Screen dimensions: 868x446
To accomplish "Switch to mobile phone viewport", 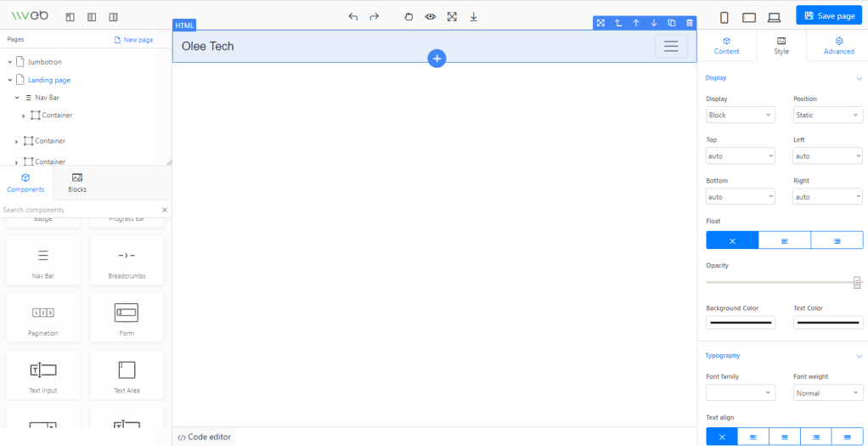I will pos(724,17).
